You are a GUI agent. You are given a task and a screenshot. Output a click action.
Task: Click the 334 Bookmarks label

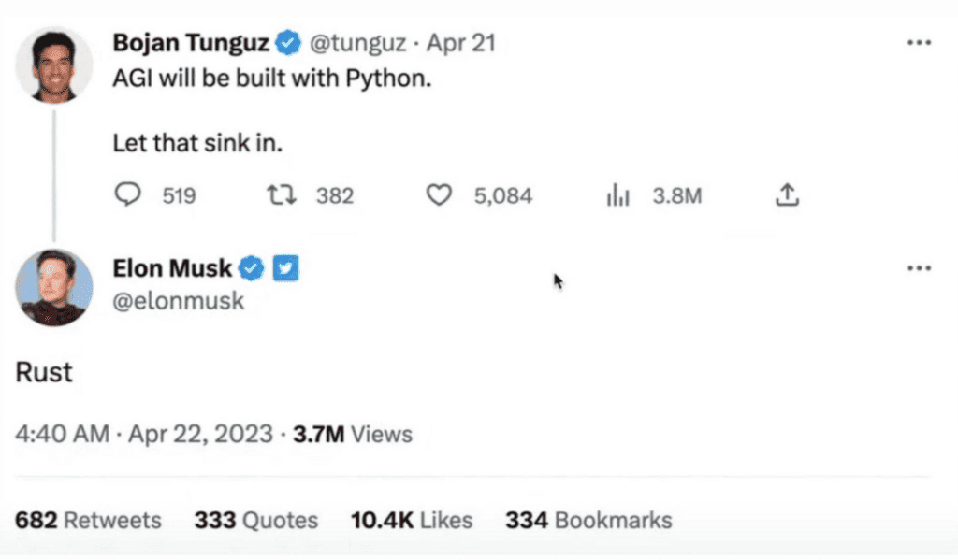point(588,520)
